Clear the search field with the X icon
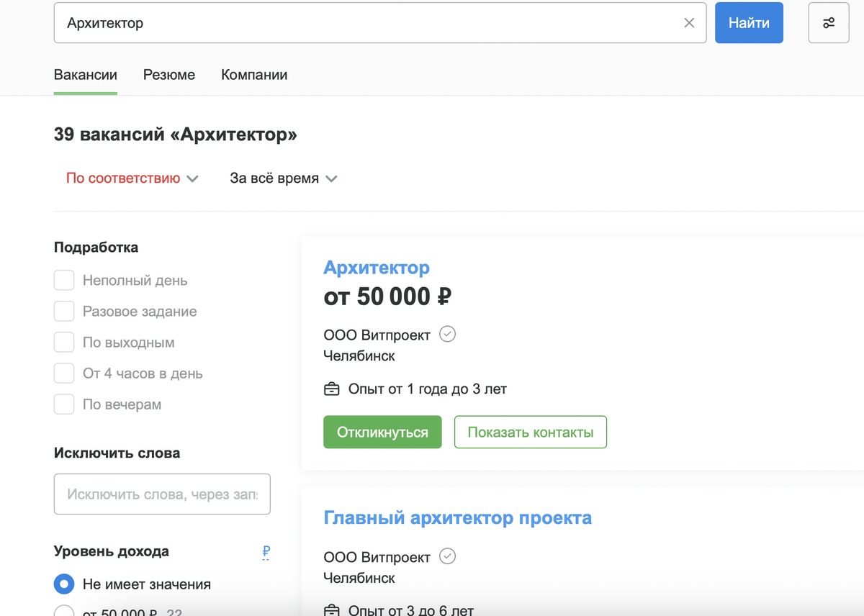 pyautogui.click(x=689, y=22)
